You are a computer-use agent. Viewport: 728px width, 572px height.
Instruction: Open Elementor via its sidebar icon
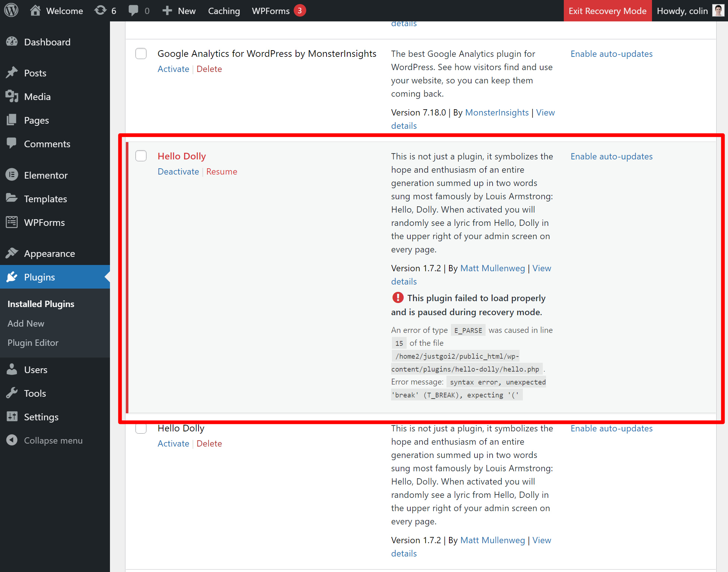tap(12, 175)
